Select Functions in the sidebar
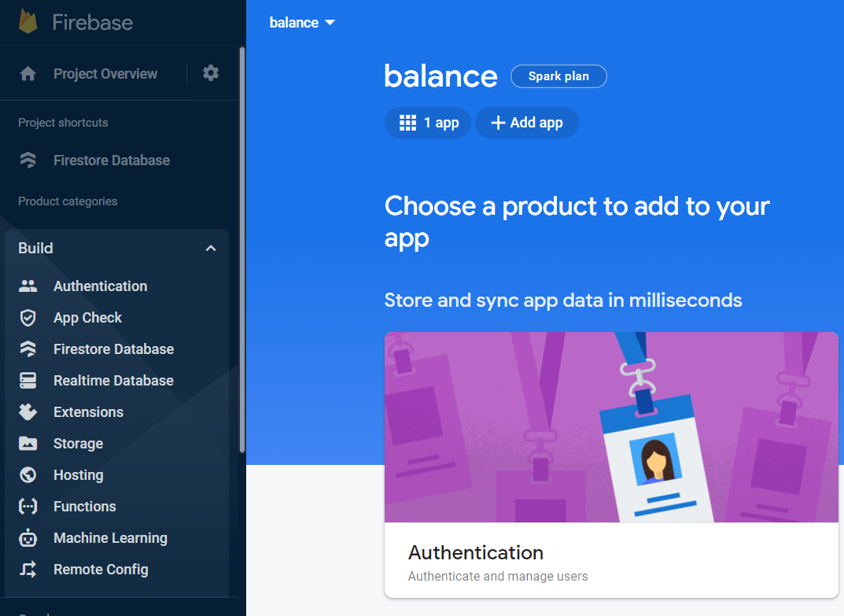The height and width of the screenshot is (616, 844). [x=84, y=506]
